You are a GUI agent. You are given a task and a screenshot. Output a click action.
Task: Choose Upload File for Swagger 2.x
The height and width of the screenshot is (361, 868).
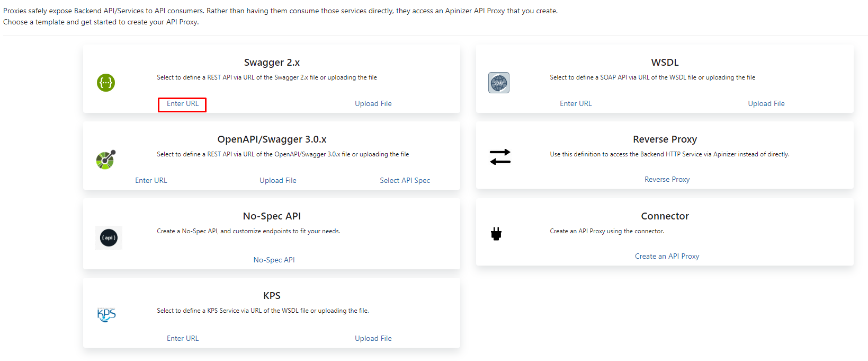(373, 104)
